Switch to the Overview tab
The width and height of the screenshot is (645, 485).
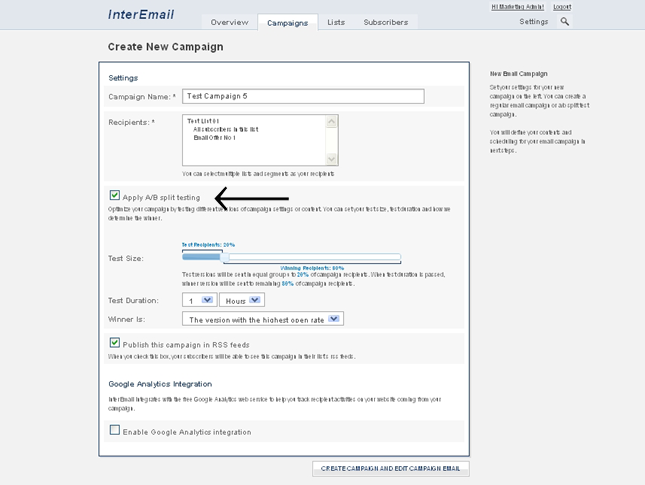229,22
